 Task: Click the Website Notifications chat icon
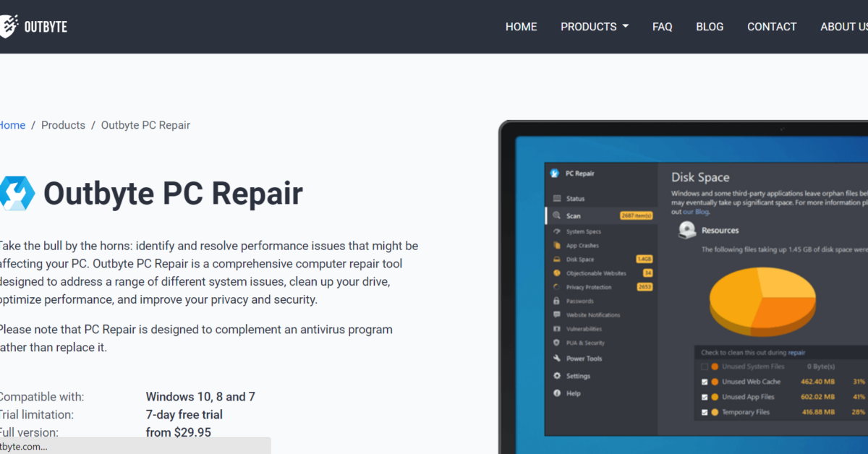(556, 315)
